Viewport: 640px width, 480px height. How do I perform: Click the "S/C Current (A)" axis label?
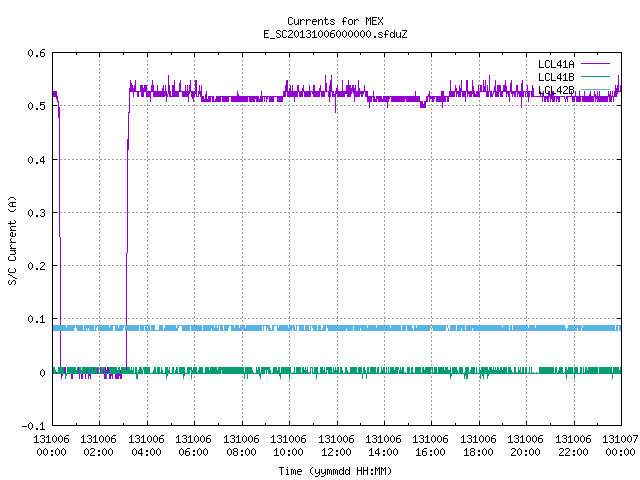12,241
